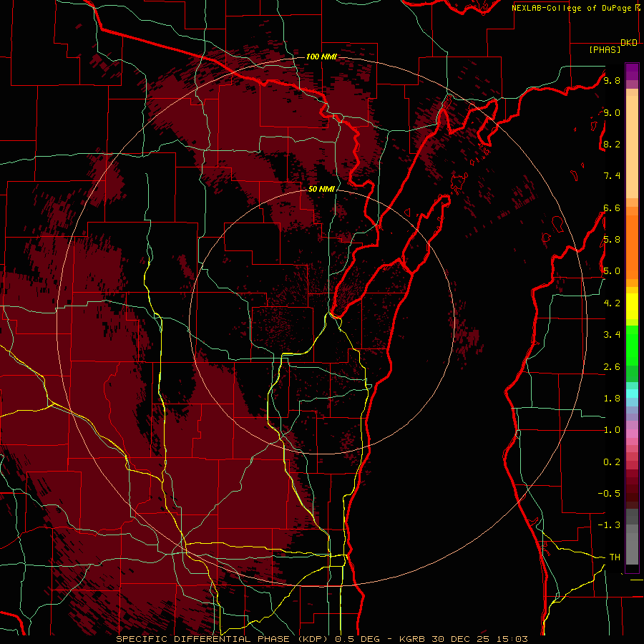The image size is (644, 644).
Task: Click the 5.8 scale value
Action: click(612, 240)
